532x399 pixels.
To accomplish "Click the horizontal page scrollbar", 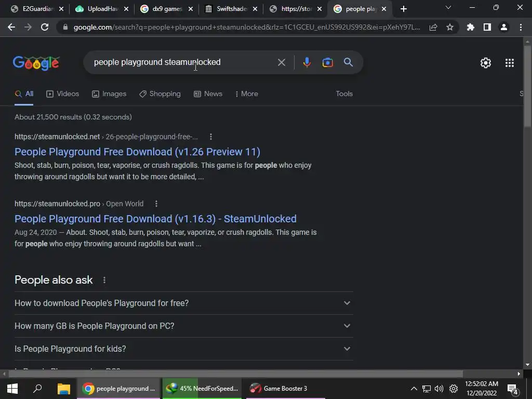I will click(235, 374).
